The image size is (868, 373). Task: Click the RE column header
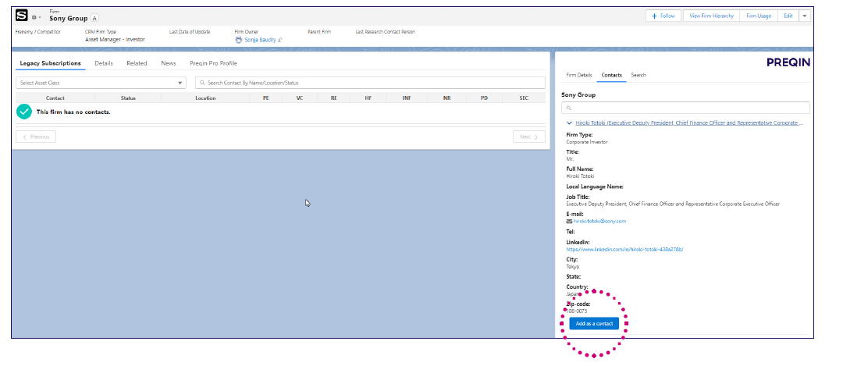coord(334,98)
